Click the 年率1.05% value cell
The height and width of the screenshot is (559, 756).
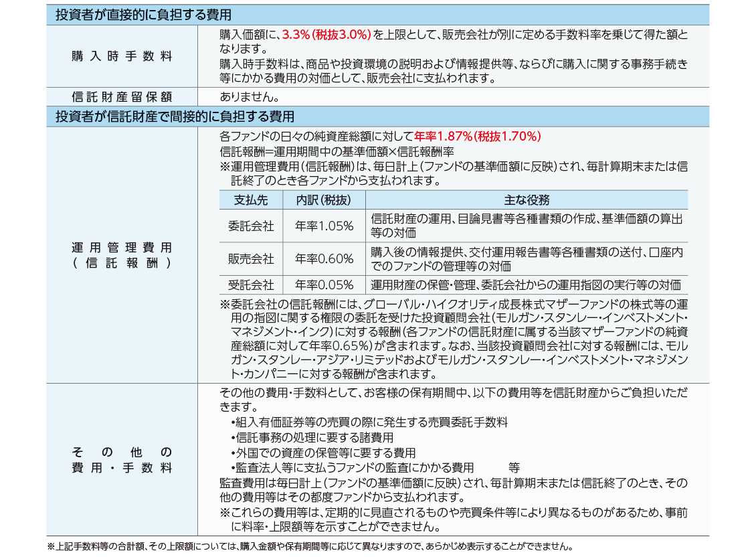[324, 226]
